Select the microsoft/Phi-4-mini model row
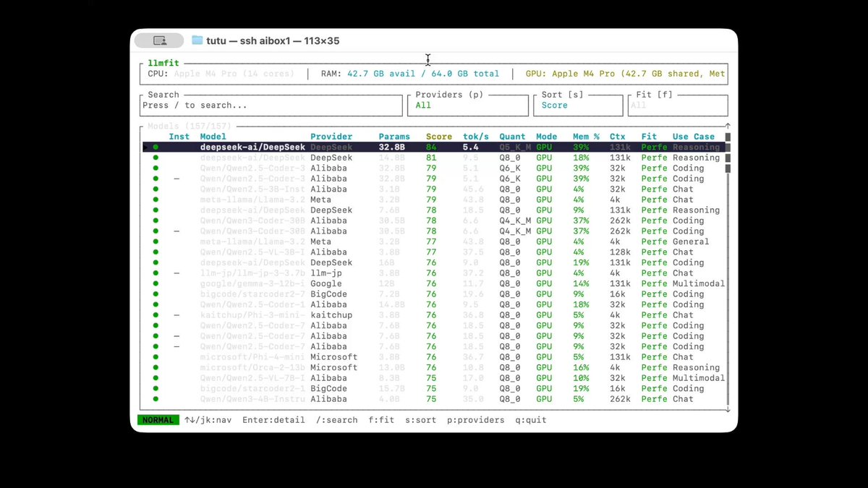Screen dimensions: 868x488 435,357
